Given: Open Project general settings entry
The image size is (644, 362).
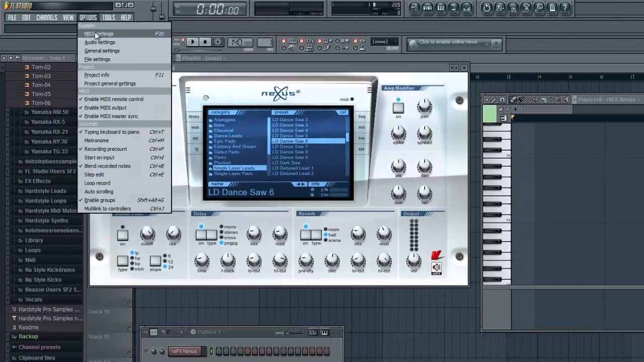Looking at the screenshot, I should [x=110, y=83].
